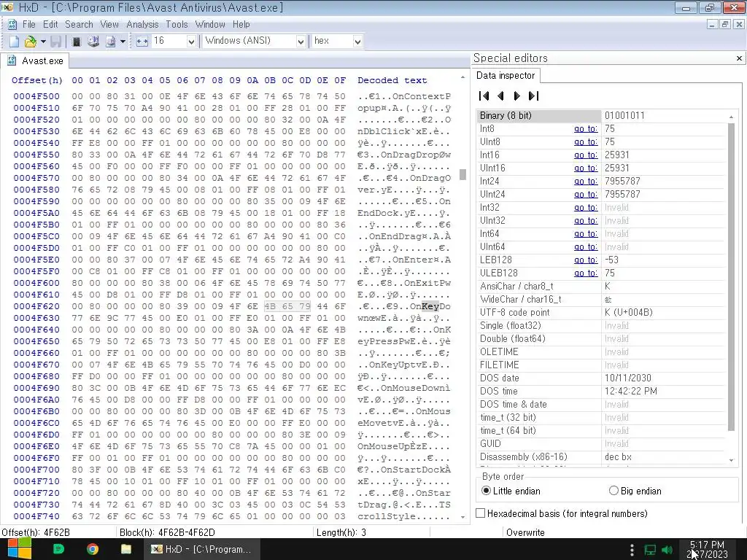Open the Edit menu
This screenshot has width=747, height=560.
pyautogui.click(x=50, y=24)
